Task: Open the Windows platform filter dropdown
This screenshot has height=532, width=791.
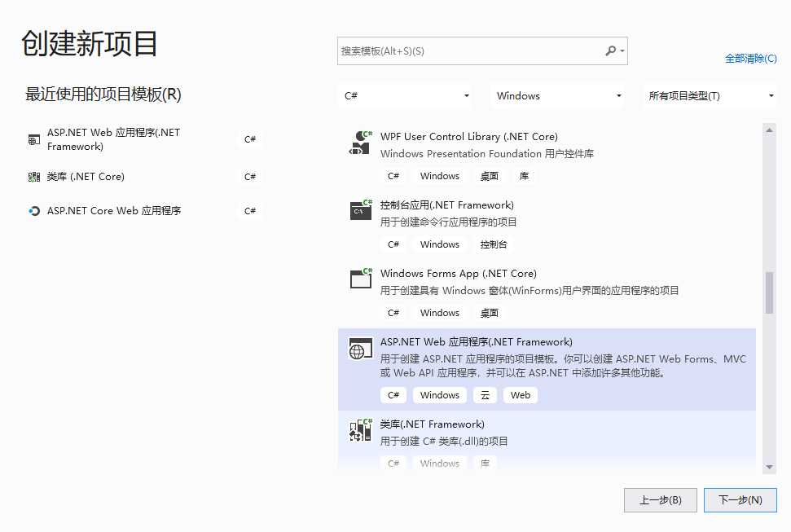Action: (558, 96)
